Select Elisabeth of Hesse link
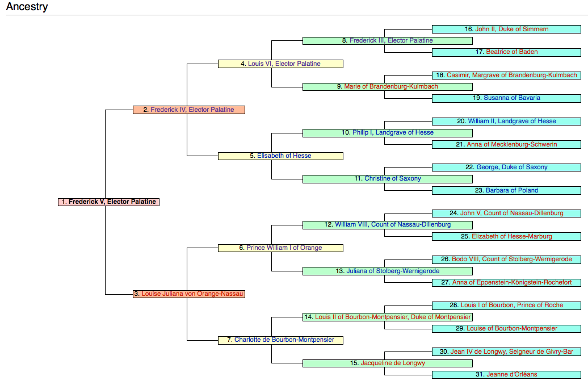The height and width of the screenshot is (385, 588). coord(284,156)
